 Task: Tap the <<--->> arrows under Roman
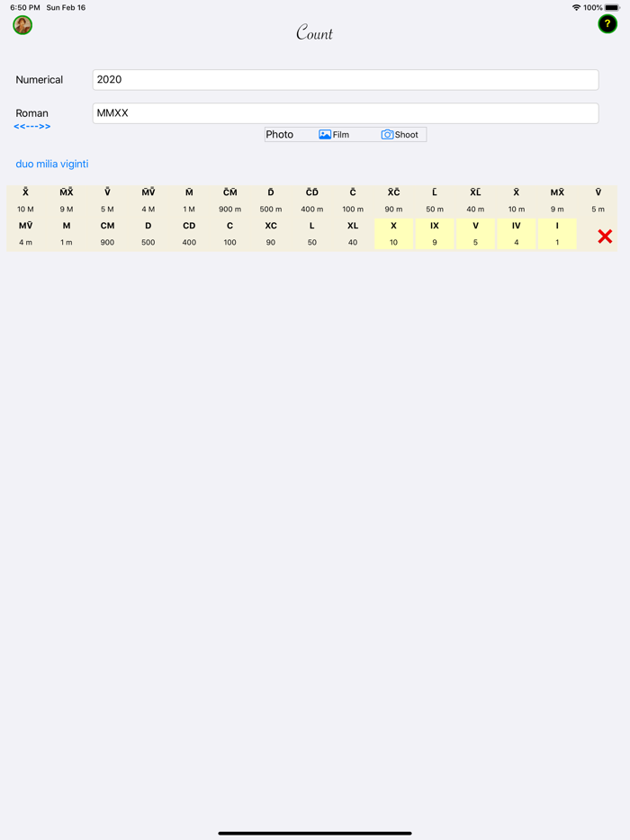coord(32,127)
